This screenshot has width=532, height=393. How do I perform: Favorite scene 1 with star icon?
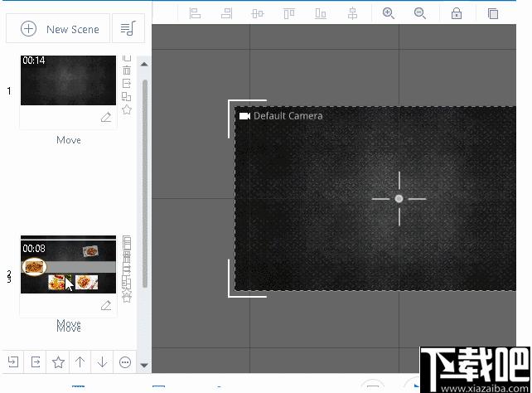click(127, 109)
